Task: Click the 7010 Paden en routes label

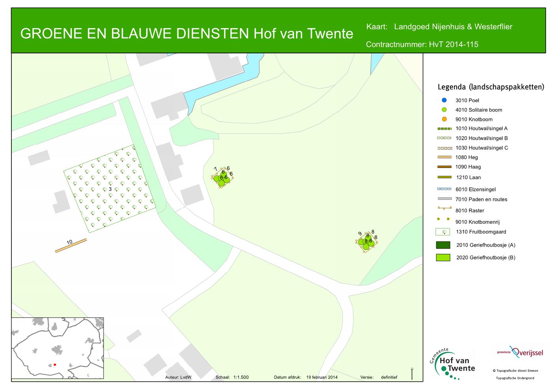Action: coord(481,200)
